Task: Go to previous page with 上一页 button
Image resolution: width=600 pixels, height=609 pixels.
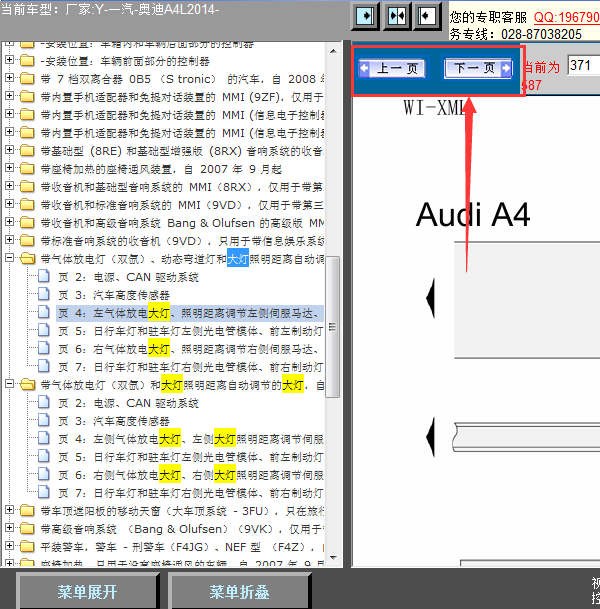Action: pyautogui.click(x=392, y=68)
